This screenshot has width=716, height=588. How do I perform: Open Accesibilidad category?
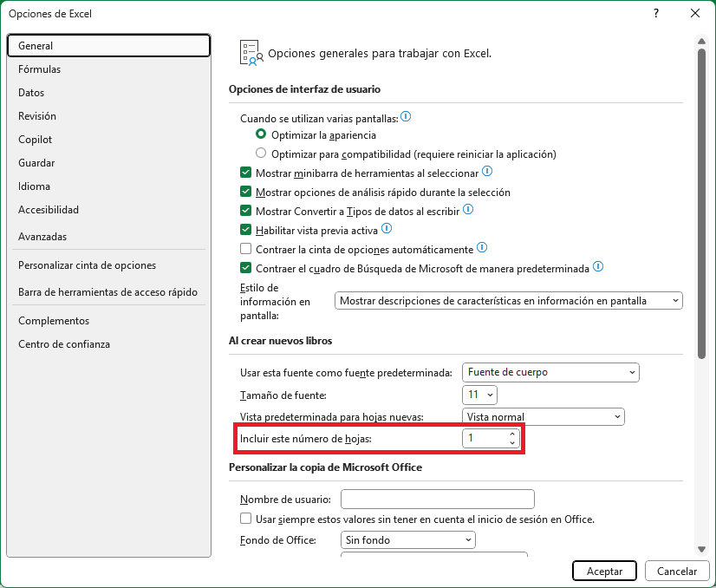(108, 210)
